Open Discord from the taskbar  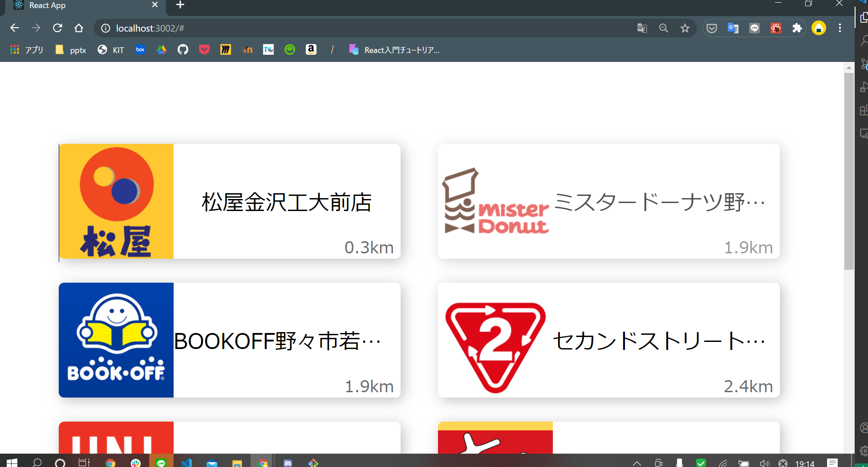pyautogui.click(x=288, y=463)
